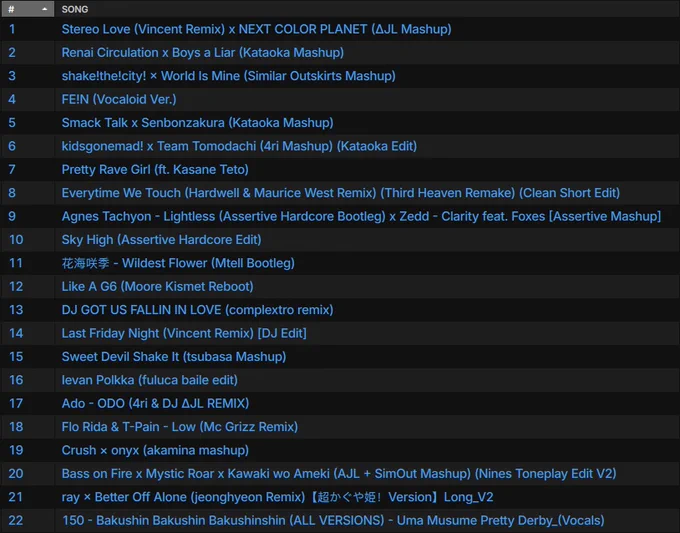Screen dimensions: 680x533
Task: Select track 'Stereo Love (Vincent Remix) x NEXT COLOR PLANET'
Action: [256, 29]
